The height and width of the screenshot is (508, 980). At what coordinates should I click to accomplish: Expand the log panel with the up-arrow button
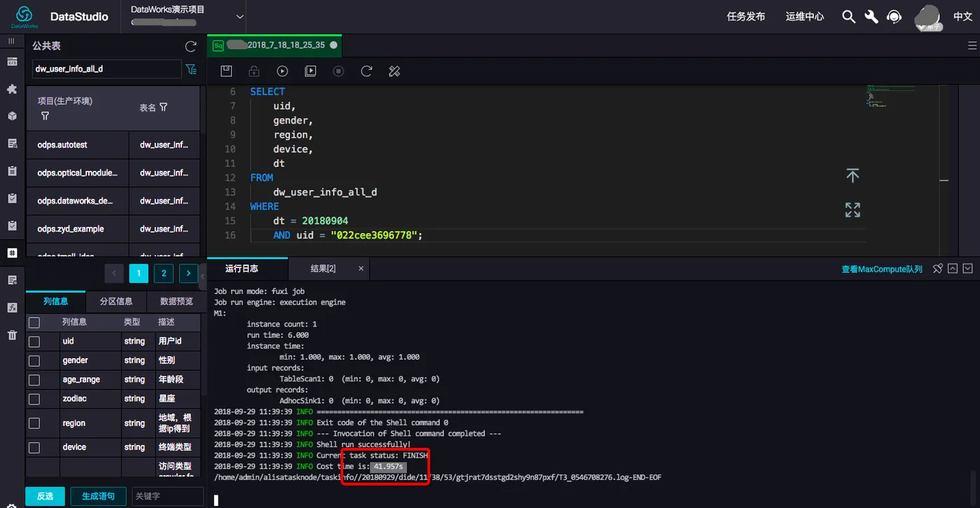click(x=953, y=269)
